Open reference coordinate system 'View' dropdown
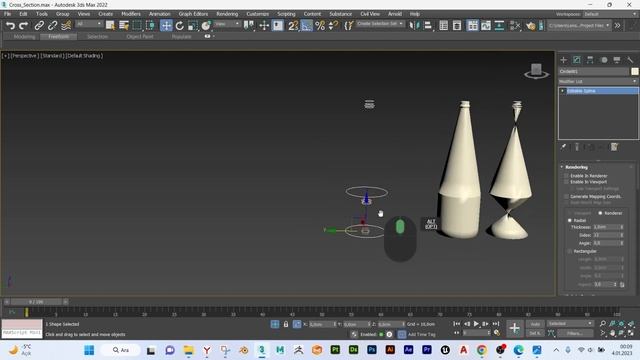This screenshot has height=360, width=640. tap(227, 24)
